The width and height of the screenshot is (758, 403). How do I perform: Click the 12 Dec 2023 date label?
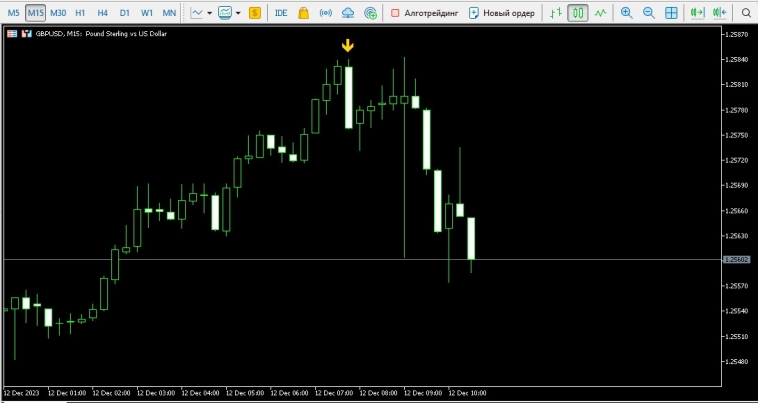point(22,393)
